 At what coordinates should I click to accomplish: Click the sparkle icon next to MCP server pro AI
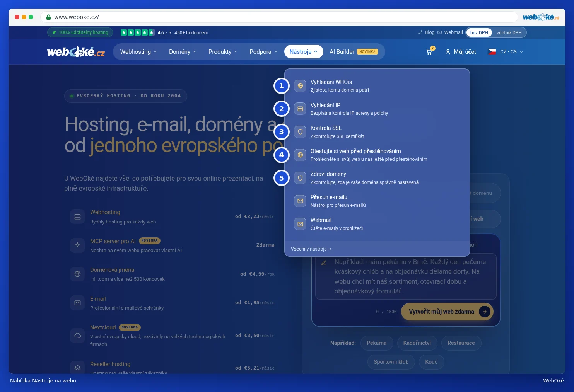(x=77, y=245)
